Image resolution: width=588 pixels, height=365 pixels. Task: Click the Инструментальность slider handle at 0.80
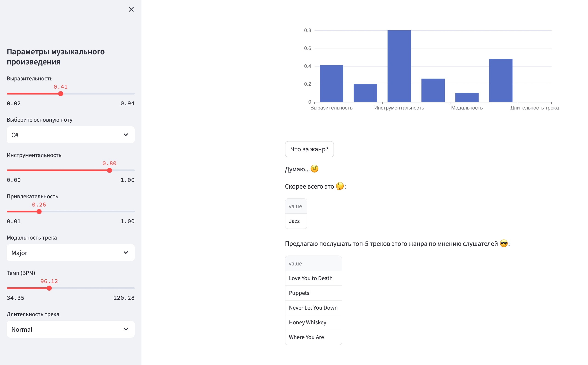click(109, 170)
